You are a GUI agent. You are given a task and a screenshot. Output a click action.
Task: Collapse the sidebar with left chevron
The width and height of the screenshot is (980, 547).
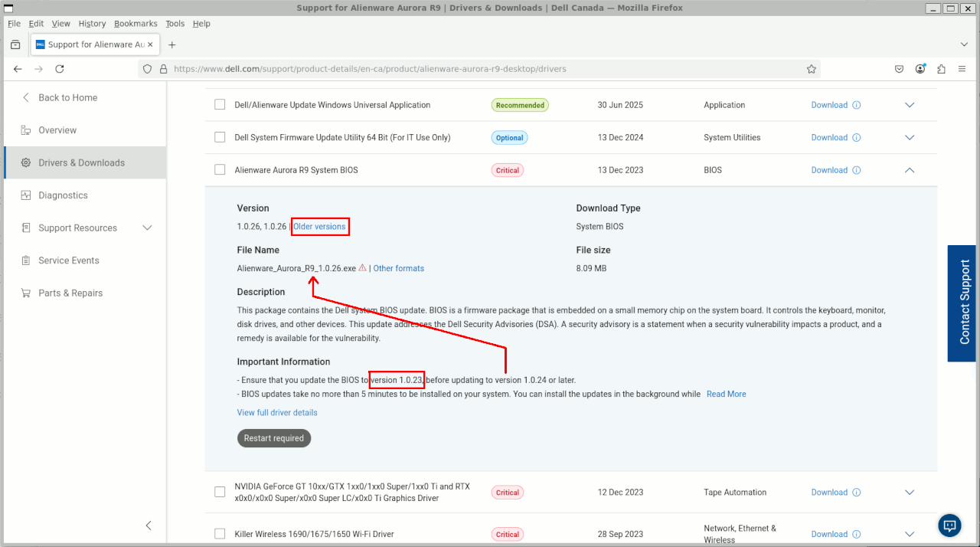(x=149, y=526)
